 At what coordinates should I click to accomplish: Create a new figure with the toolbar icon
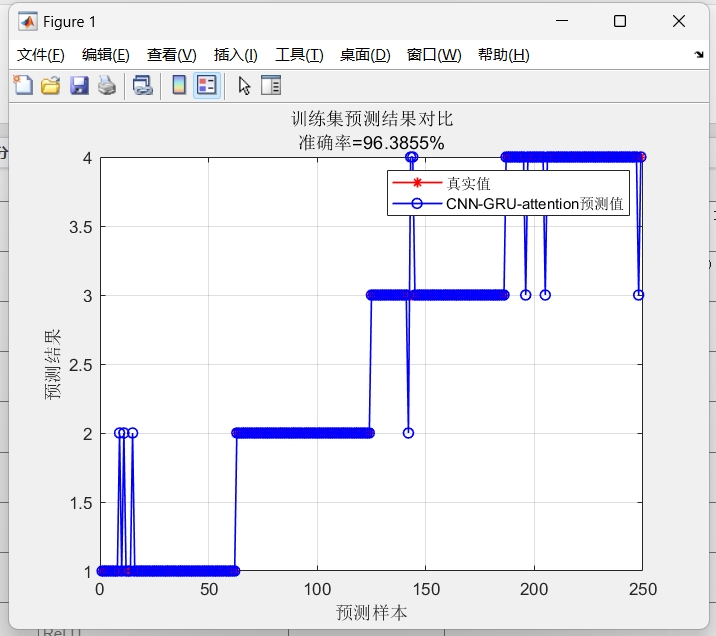(x=23, y=85)
